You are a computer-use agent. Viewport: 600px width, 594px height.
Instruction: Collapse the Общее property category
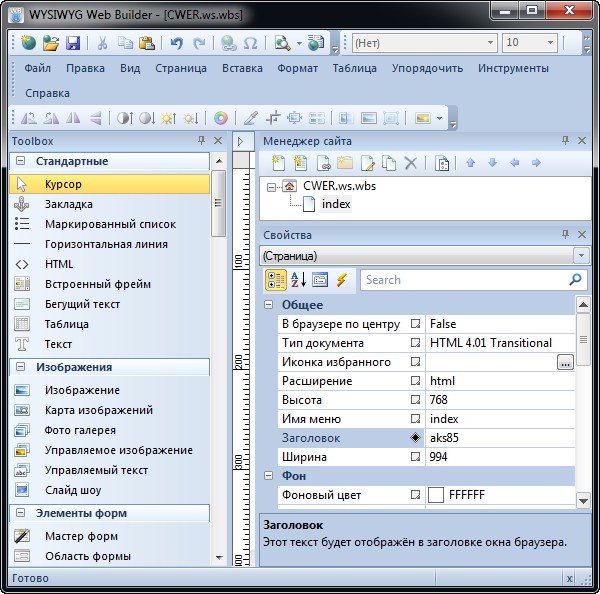tap(269, 305)
